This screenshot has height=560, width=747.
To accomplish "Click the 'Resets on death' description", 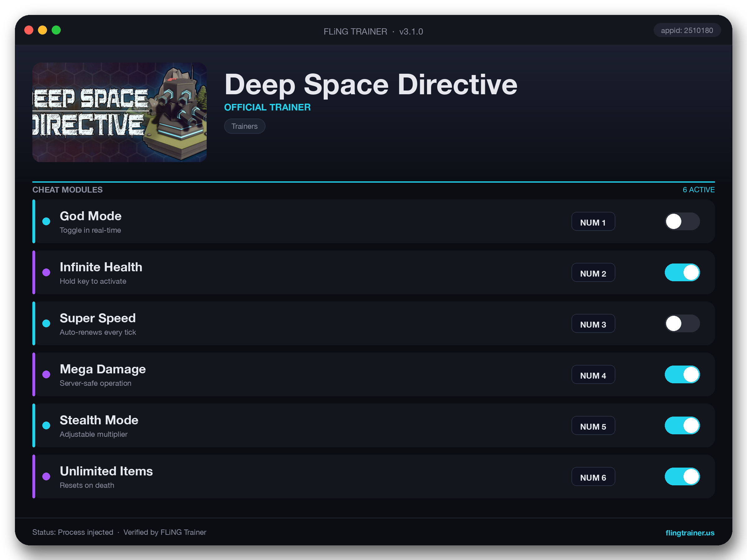I will (x=87, y=485).
